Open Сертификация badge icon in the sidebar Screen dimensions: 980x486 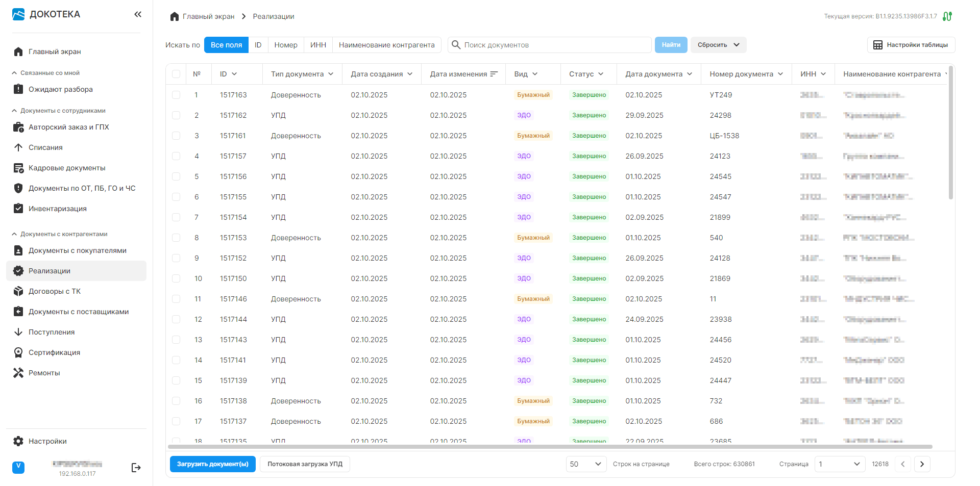pos(18,352)
